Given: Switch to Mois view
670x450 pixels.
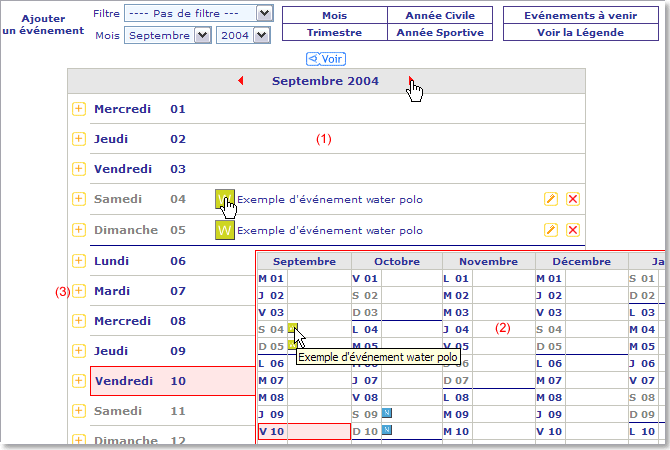Looking at the screenshot, I should point(335,15).
